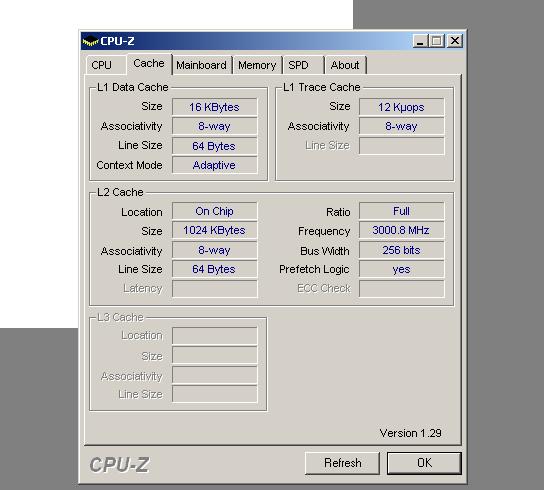
Task: Click the 'Frequency' label in L2 Cache
Action: tap(324, 231)
